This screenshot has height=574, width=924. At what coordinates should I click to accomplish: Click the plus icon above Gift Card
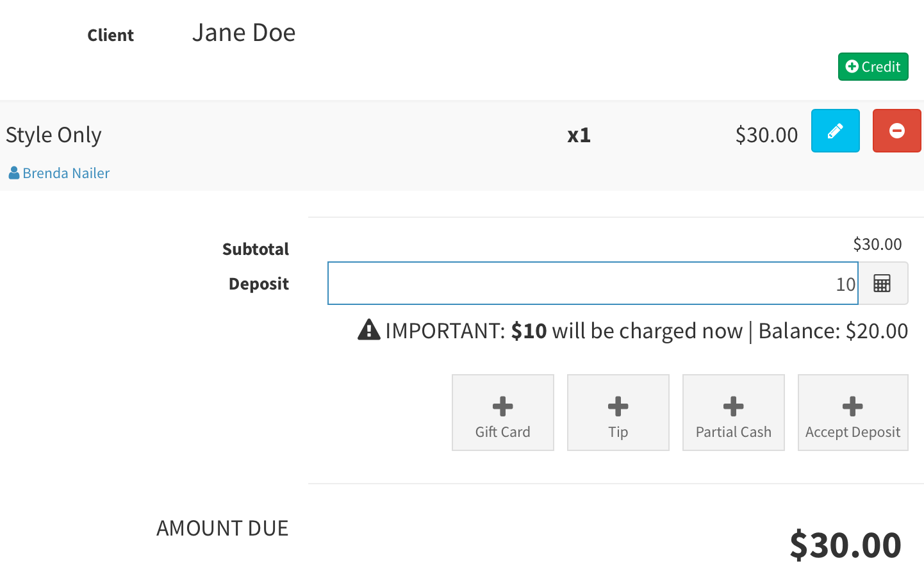point(502,406)
